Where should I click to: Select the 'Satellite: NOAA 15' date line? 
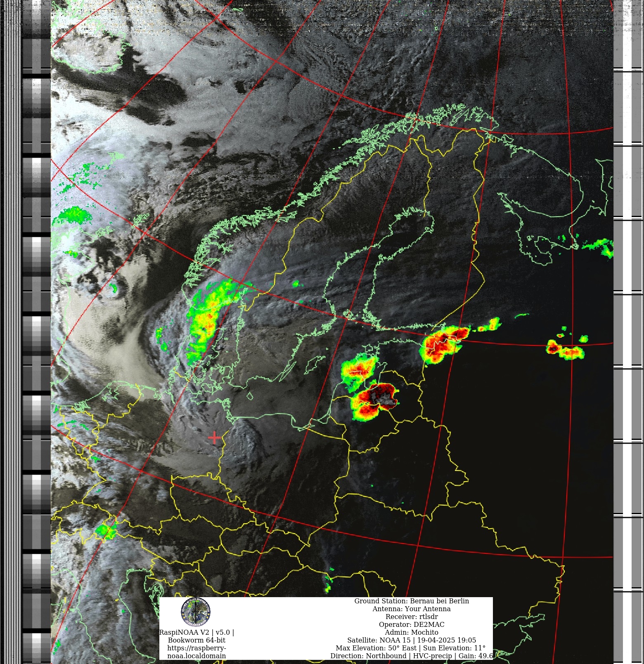tap(412, 640)
